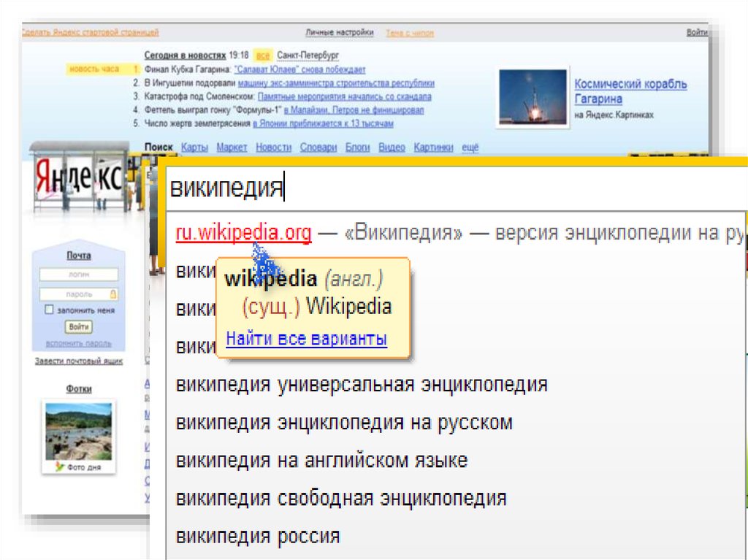Switch to the Карты tab
Viewport: 748px width, 560px height.
(194, 147)
